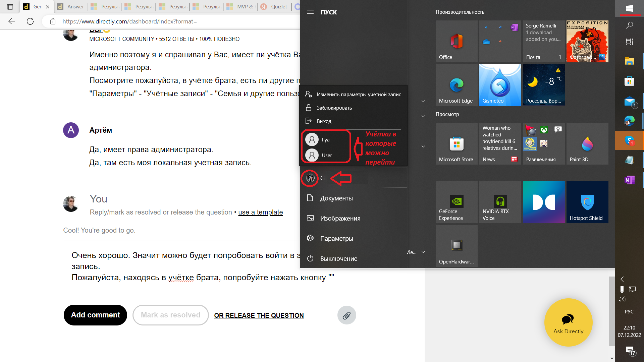644x362 pixels.
Task: Open the Dolby Access tile
Action: click(544, 202)
